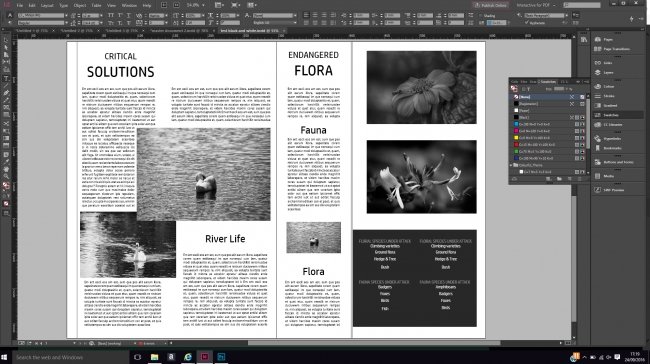
Task: Select the cyan C=100 swatch
Action: [547, 124]
